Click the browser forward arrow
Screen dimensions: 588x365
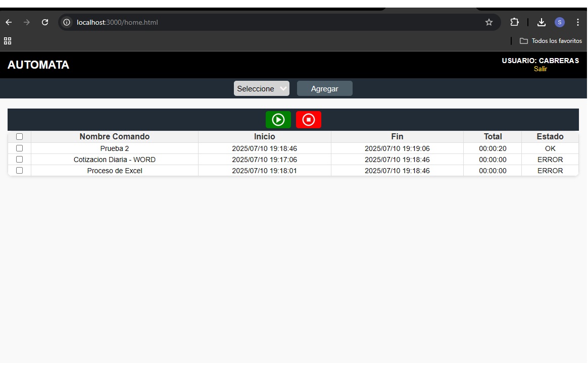[x=27, y=23]
